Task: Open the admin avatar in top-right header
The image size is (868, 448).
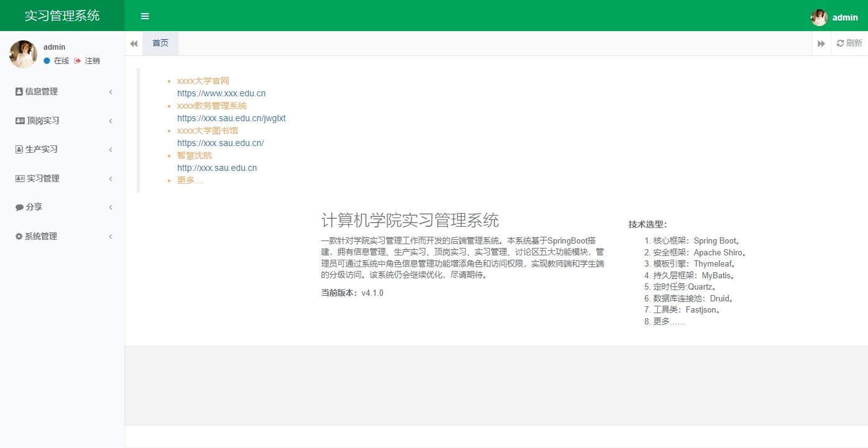Action: click(x=819, y=17)
